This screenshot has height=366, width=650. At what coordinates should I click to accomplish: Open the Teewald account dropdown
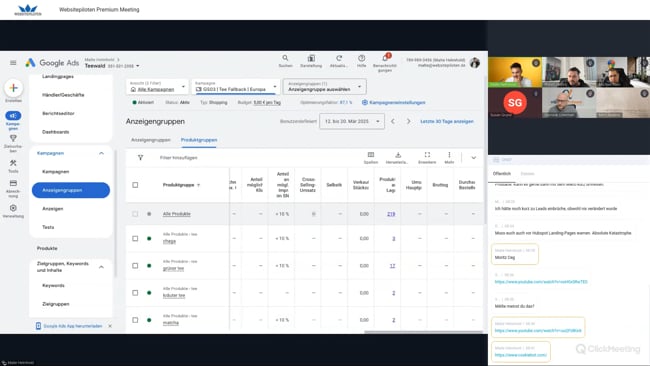112,66
